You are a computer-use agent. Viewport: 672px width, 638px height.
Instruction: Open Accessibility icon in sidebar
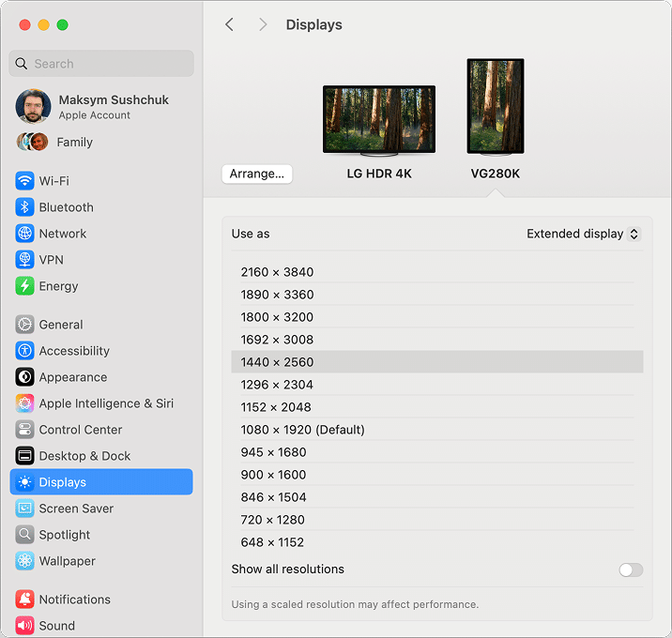pos(25,351)
